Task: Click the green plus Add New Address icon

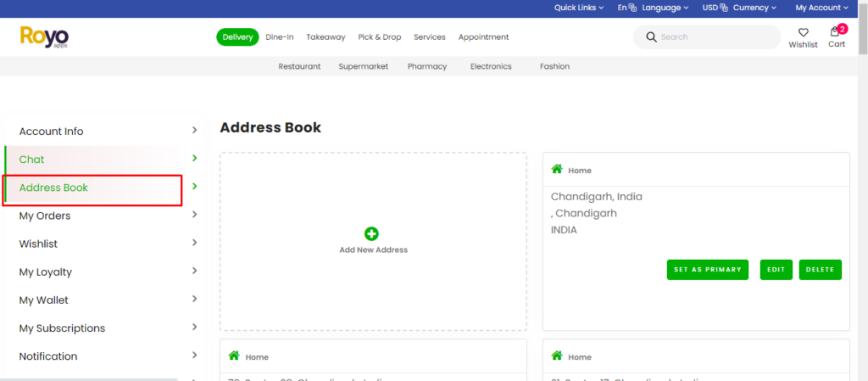Action: [371, 234]
